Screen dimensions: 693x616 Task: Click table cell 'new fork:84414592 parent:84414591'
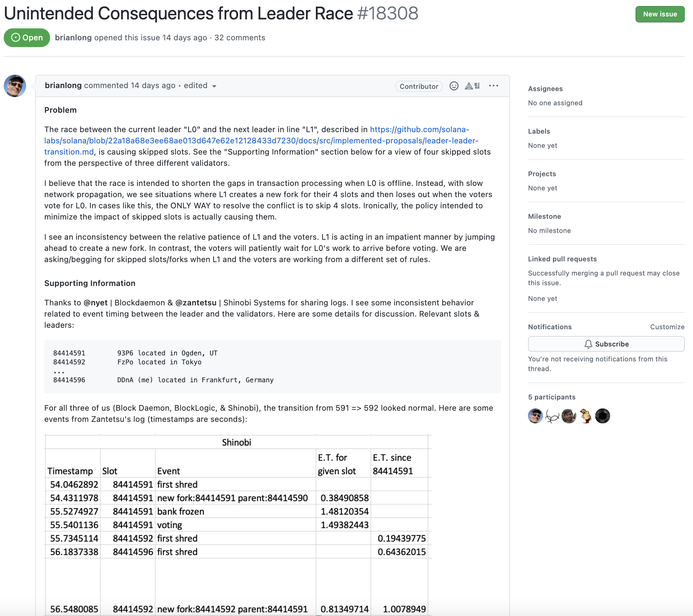[x=233, y=609]
